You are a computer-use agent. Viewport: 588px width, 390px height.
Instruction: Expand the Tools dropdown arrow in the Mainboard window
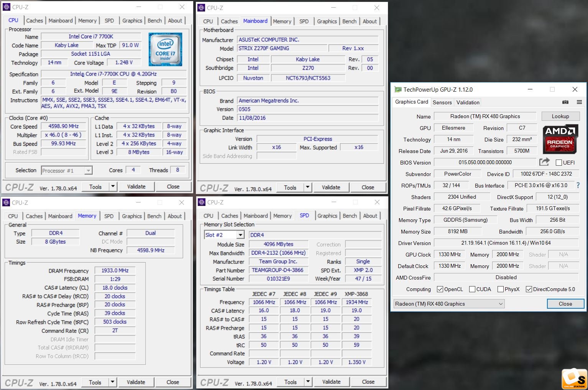click(308, 188)
